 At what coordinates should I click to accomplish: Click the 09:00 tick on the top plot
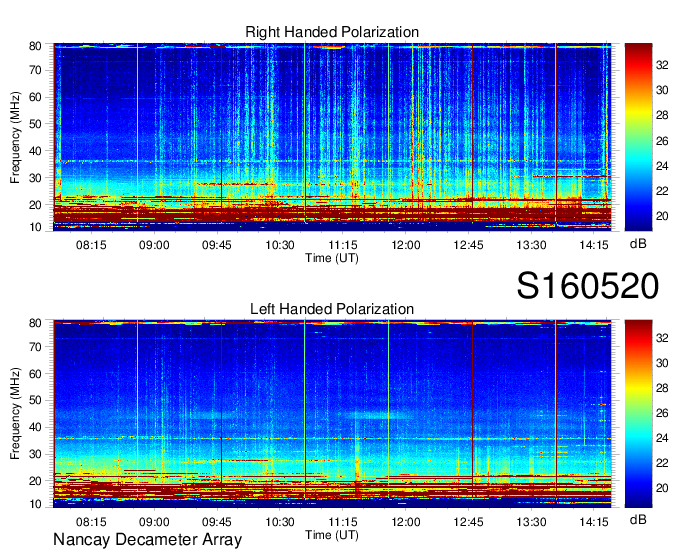[154, 245]
